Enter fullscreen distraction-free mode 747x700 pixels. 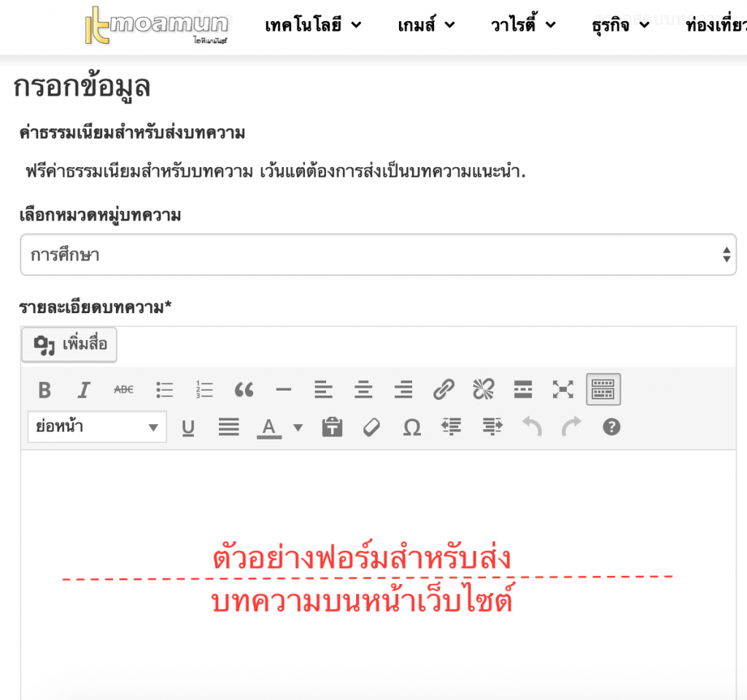pyautogui.click(x=562, y=390)
